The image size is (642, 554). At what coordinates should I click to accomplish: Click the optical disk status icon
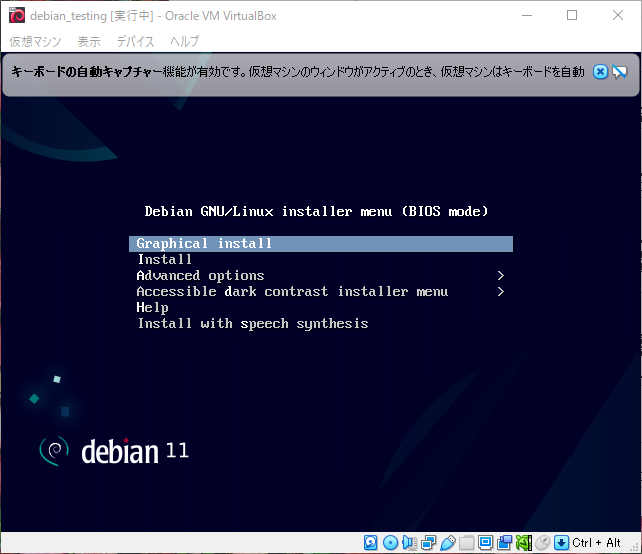tap(390, 543)
